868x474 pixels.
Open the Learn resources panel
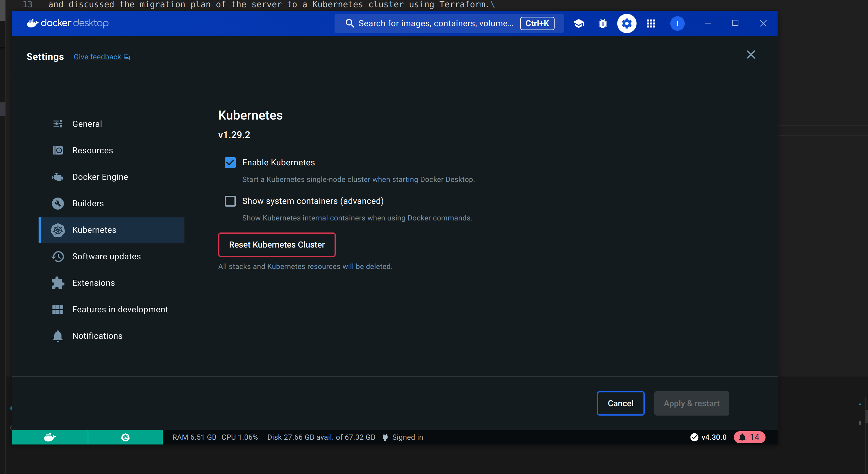[x=579, y=23]
